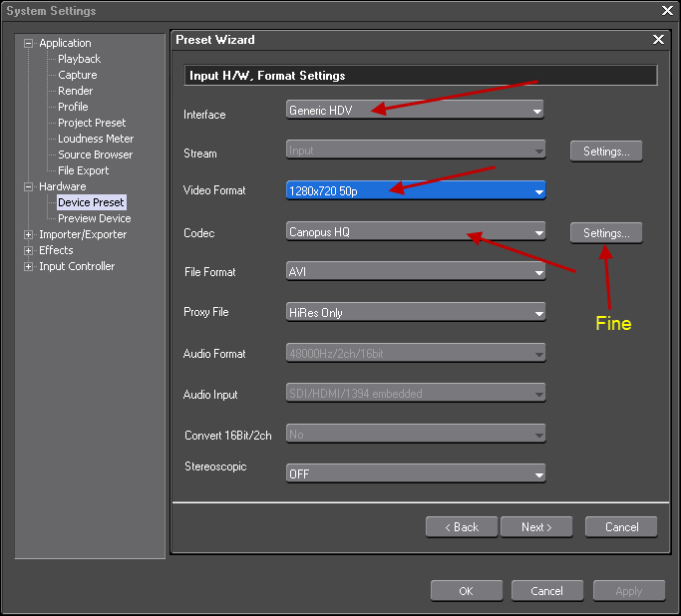This screenshot has height=616, width=681.
Task: Open the File Format AVI dropdown
Action: click(x=415, y=272)
